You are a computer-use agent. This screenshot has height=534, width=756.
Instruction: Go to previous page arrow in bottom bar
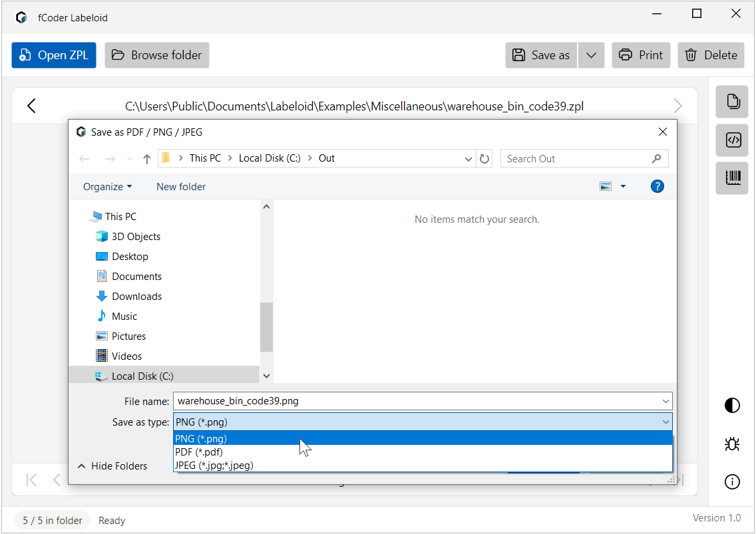click(57, 479)
